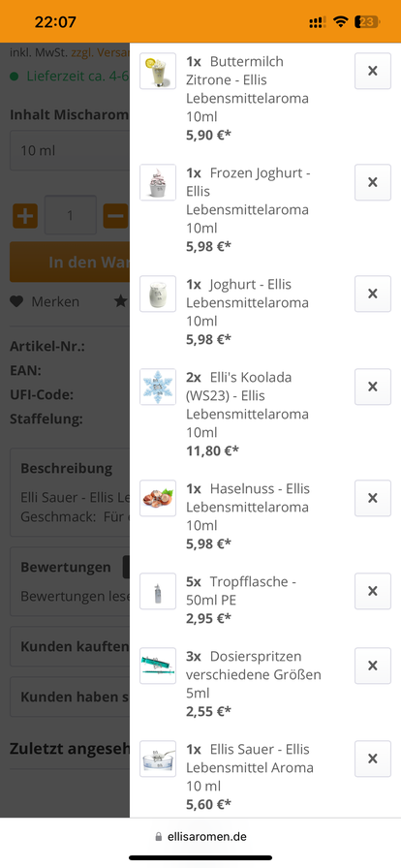
Task: Open Dosierspritzen syringe thumbnail
Action: pos(158,666)
